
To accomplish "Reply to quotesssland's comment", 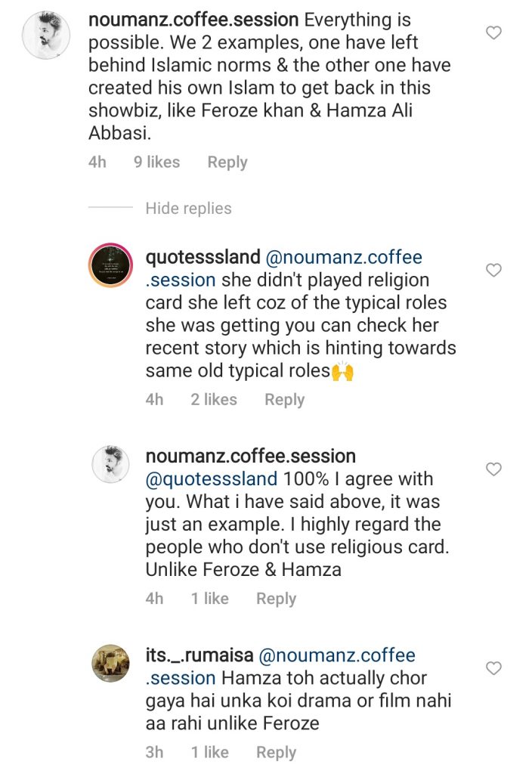I will click(284, 399).
